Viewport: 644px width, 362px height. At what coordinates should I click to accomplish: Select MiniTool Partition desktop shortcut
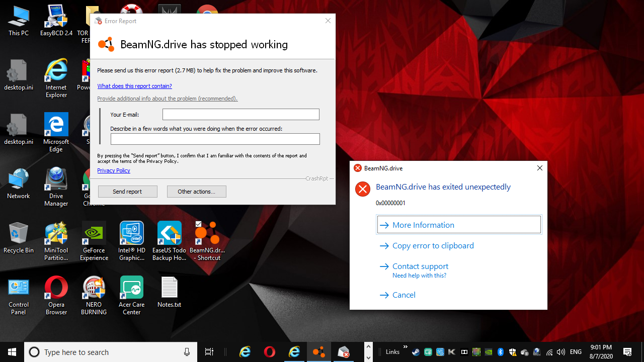(x=56, y=242)
